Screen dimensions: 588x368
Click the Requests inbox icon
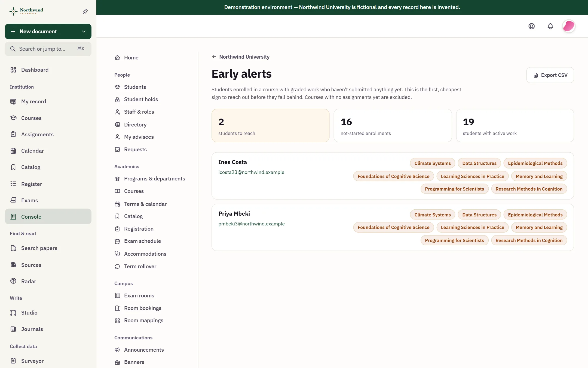point(117,149)
